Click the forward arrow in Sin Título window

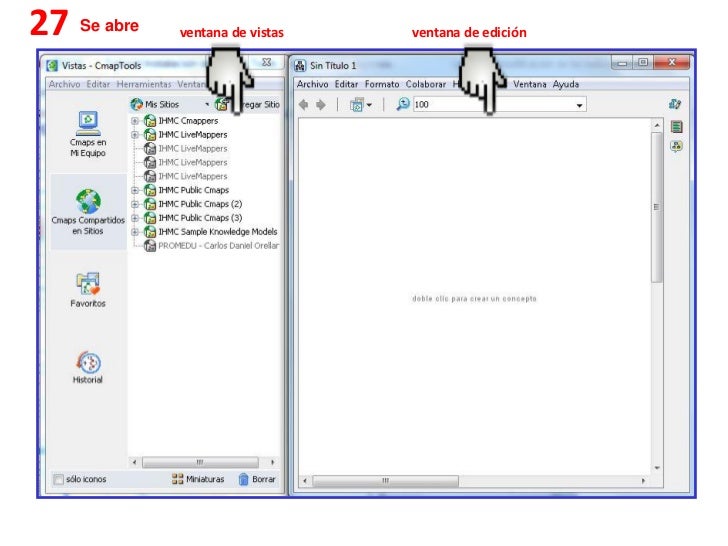(321, 105)
